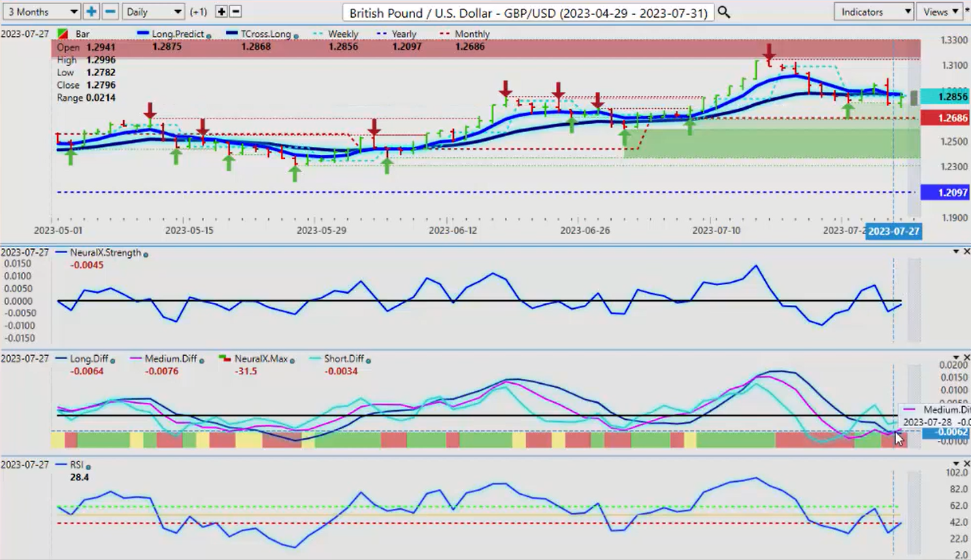
Task: Click the TCross.Long legend color line
Action: [232, 34]
